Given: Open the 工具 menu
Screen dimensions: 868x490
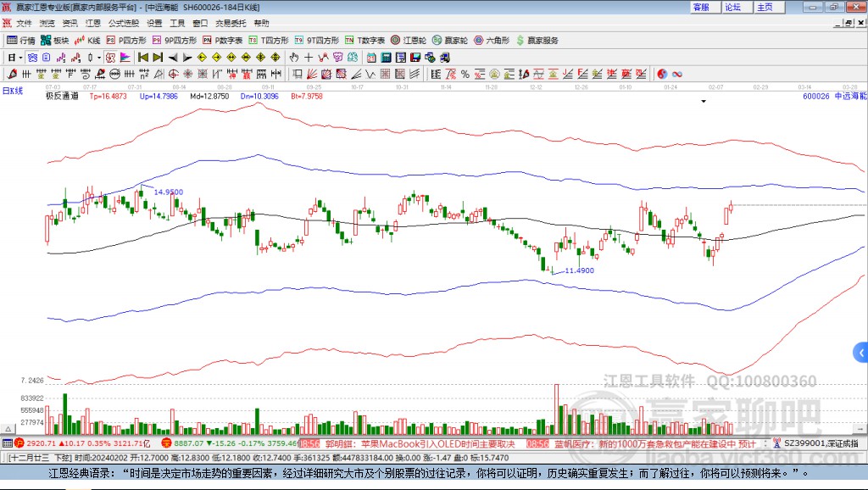Looking at the screenshot, I should click(177, 23).
